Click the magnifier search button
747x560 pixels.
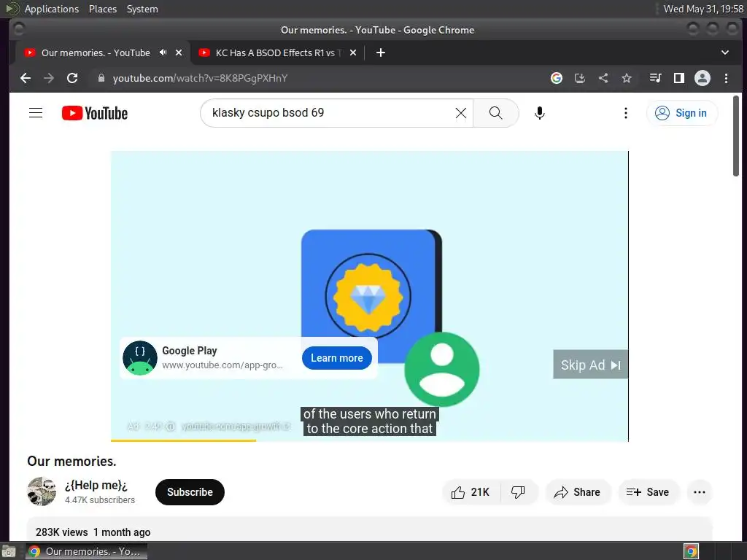coord(496,113)
